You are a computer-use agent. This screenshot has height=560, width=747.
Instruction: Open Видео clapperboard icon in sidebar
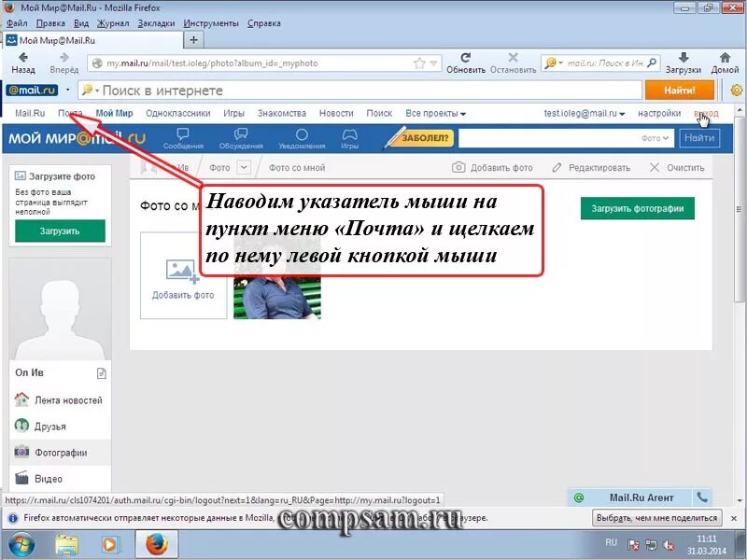(x=21, y=478)
